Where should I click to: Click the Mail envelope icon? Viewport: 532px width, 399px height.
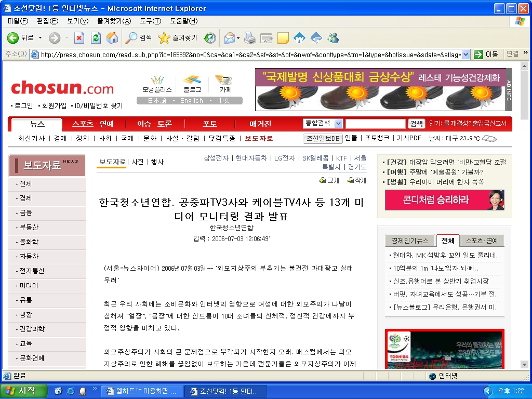coord(230,37)
